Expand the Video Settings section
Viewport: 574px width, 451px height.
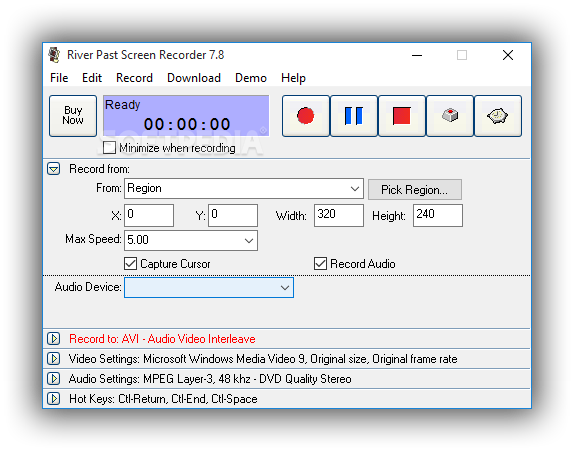point(53,359)
